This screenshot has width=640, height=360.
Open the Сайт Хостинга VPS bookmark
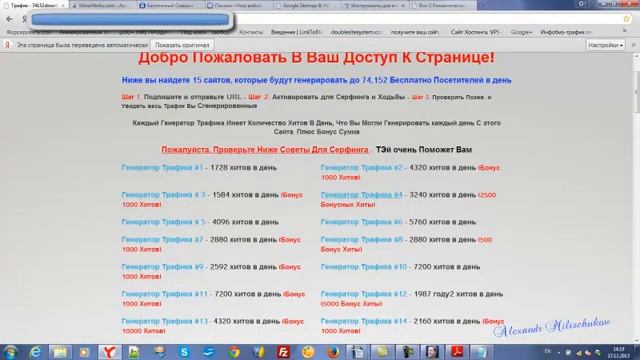[x=475, y=32]
